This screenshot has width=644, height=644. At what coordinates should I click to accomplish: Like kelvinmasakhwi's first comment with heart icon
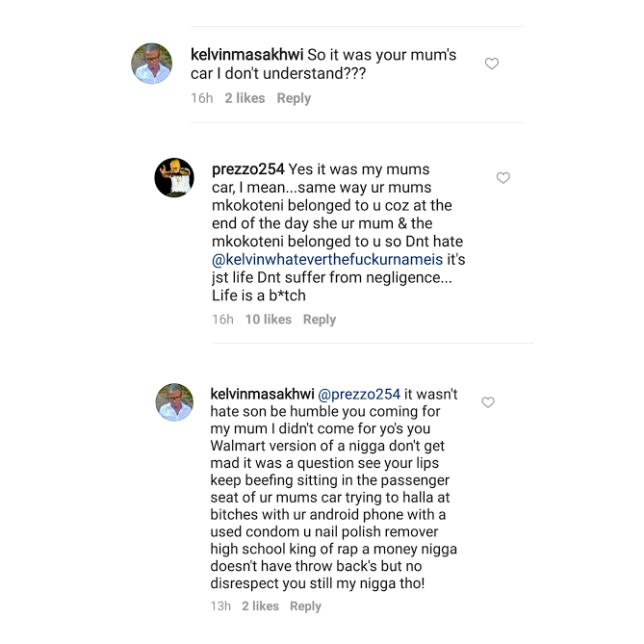[492, 64]
